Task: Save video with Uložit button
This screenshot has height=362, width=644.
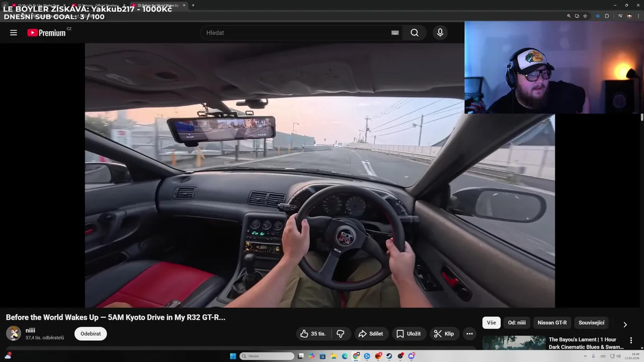Action: 409,334
